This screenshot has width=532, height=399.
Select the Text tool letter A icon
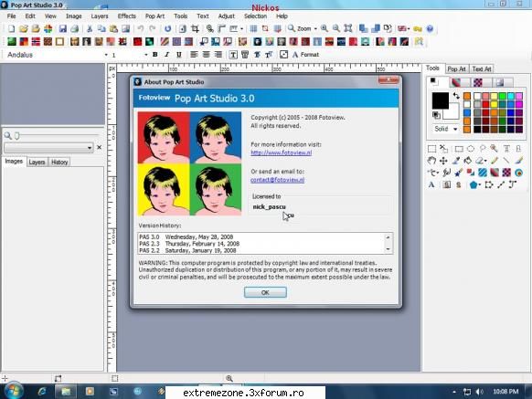[x=431, y=184]
